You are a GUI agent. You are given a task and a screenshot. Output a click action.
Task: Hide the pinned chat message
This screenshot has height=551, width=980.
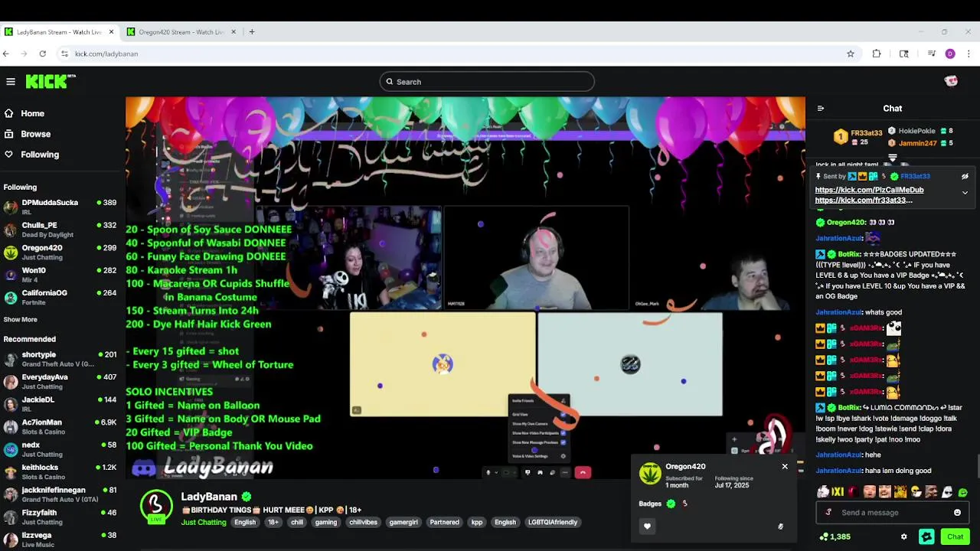click(965, 176)
